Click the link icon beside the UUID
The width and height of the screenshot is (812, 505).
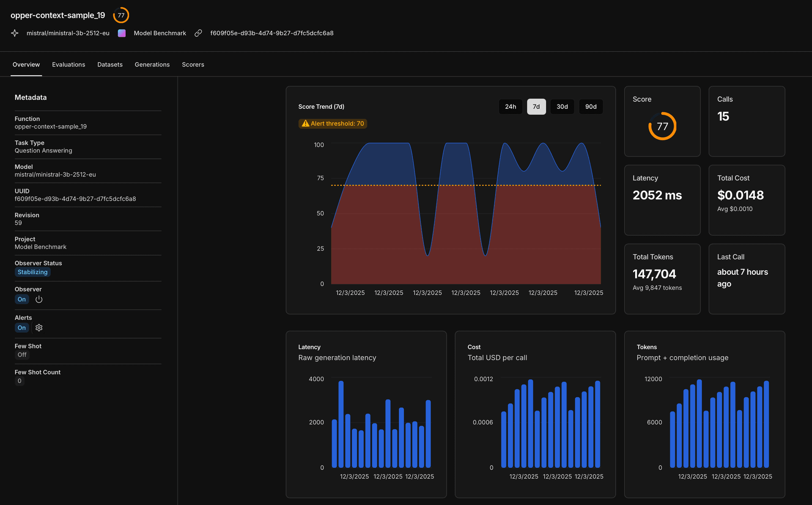click(x=198, y=33)
